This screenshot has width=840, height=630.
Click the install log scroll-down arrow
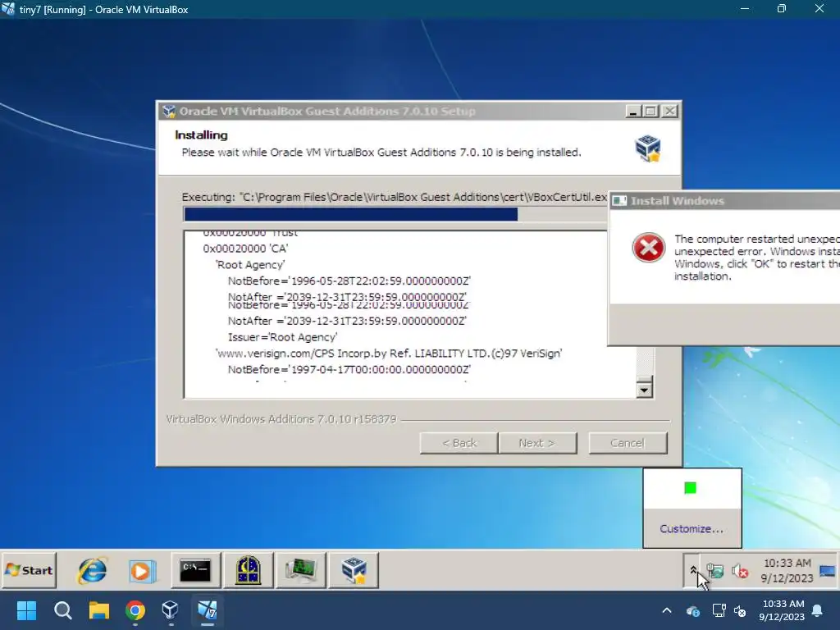tap(645, 390)
